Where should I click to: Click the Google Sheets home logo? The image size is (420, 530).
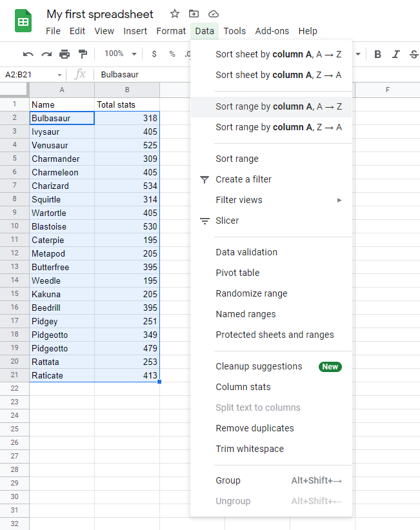23,21
